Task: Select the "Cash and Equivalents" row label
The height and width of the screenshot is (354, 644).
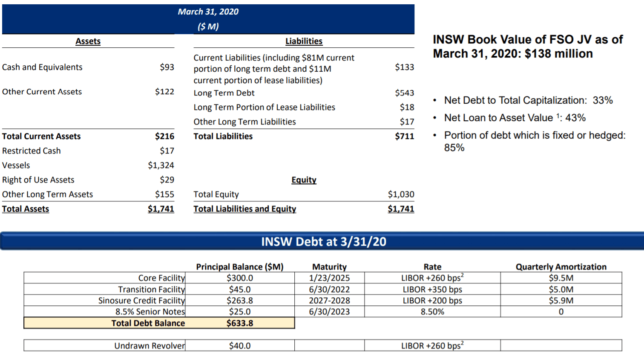Action: [x=42, y=67]
